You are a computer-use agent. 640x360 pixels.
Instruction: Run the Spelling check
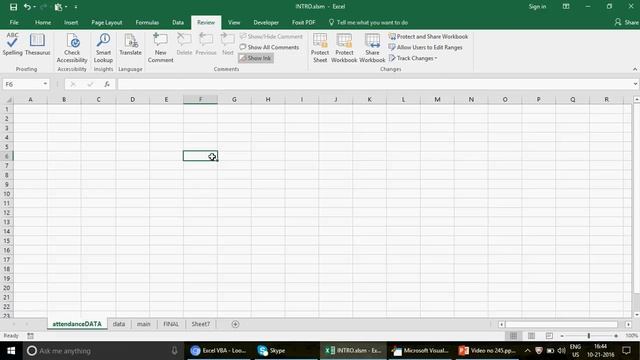[12, 44]
